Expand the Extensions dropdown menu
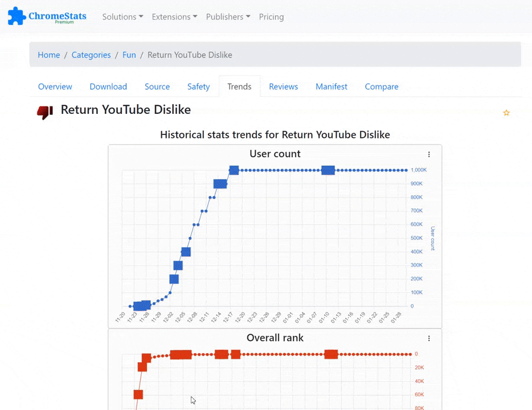The width and height of the screenshot is (532, 410). [x=174, y=17]
